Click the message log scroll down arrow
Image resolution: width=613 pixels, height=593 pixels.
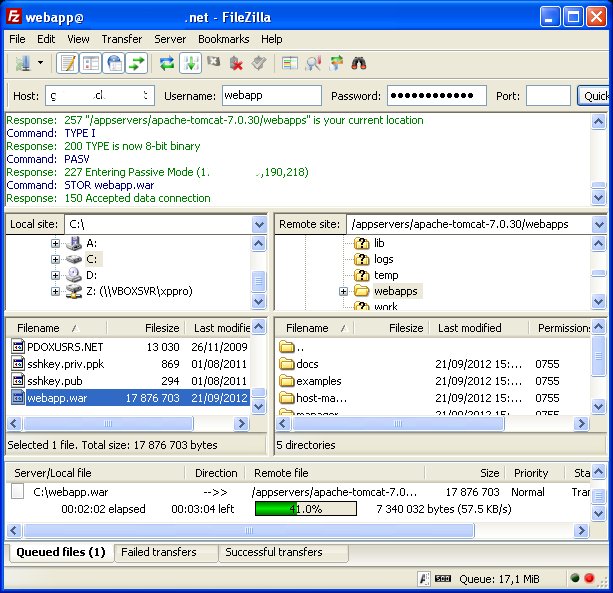599,198
